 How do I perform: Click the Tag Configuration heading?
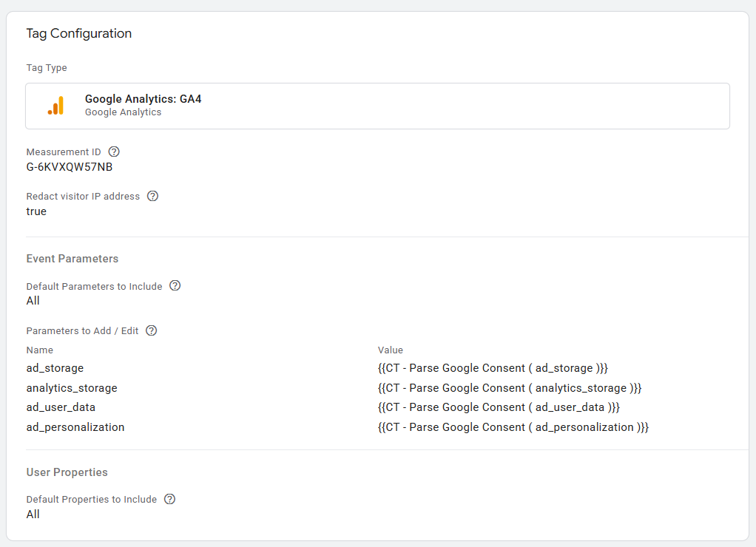tap(78, 33)
